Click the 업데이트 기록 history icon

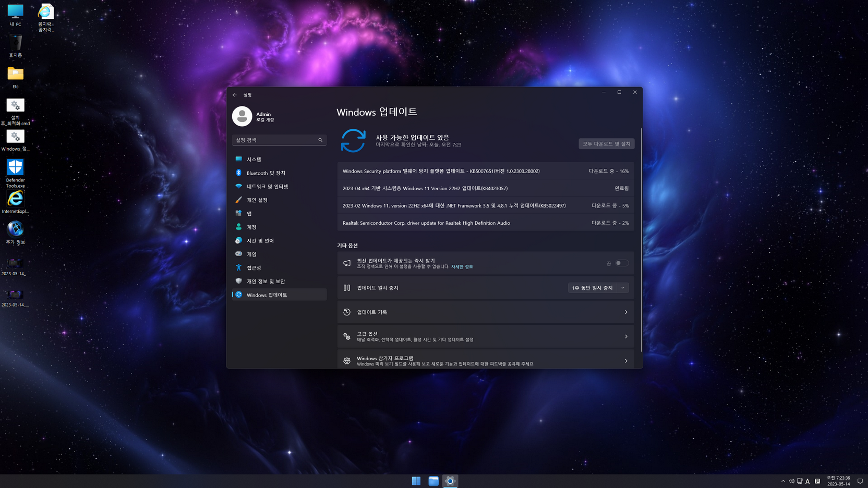(x=347, y=312)
